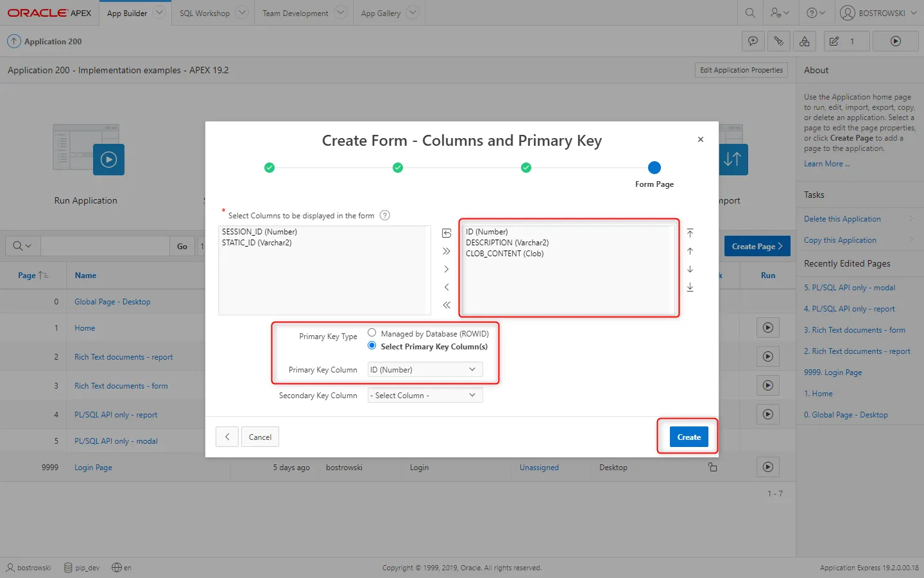Open the SQL Workshop tab
The image size is (924, 578).
(204, 13)
